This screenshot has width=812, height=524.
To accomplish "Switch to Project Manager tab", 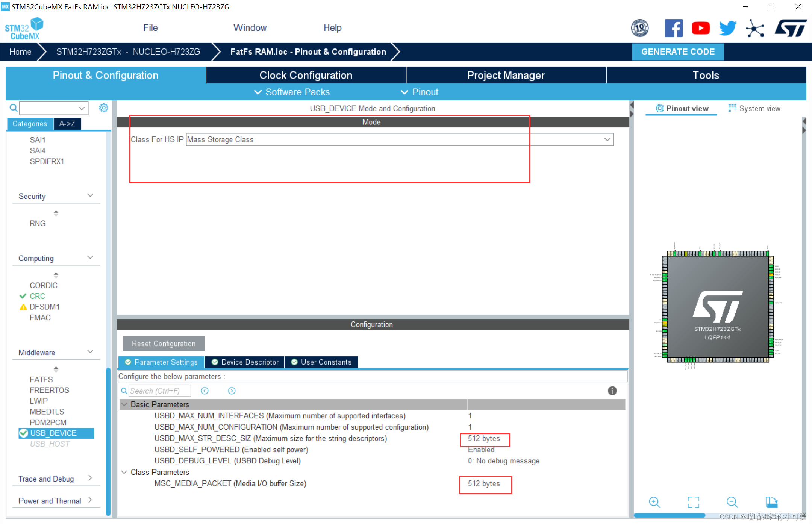I will click(x=506, y=75).
